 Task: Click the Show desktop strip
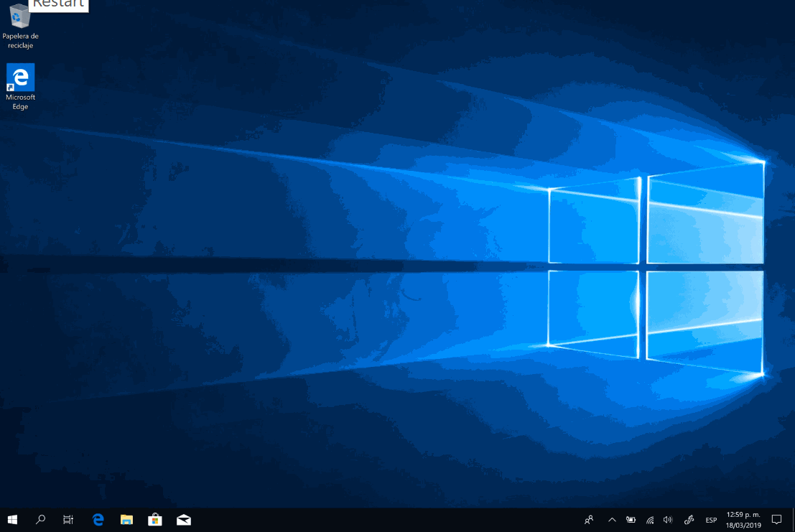(793, 520)
